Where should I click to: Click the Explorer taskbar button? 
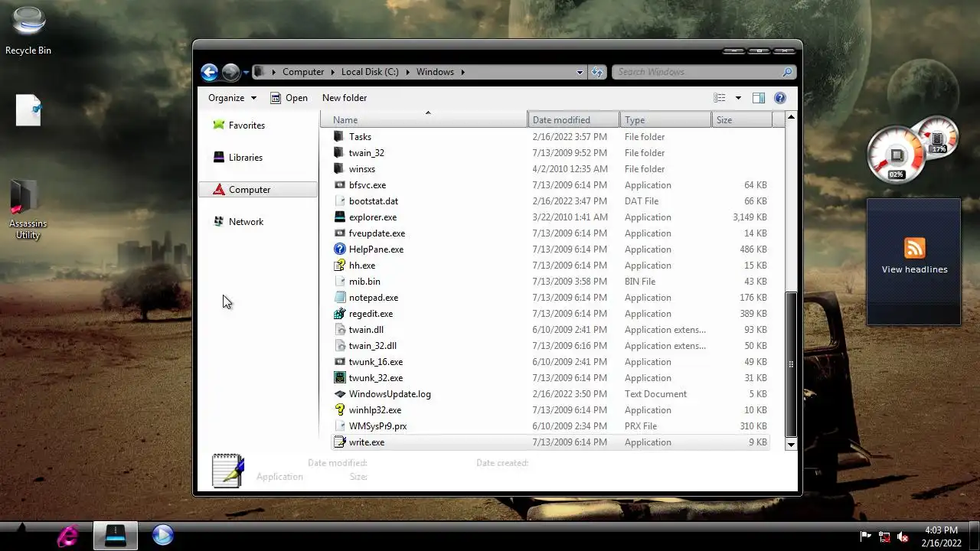click(x=116, y=536)
